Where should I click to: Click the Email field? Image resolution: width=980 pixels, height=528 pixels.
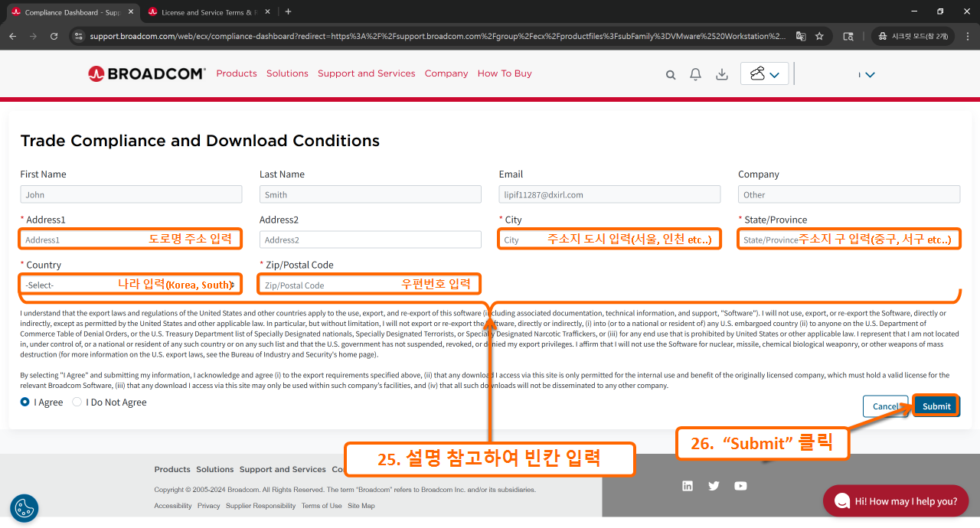[609, 194]
